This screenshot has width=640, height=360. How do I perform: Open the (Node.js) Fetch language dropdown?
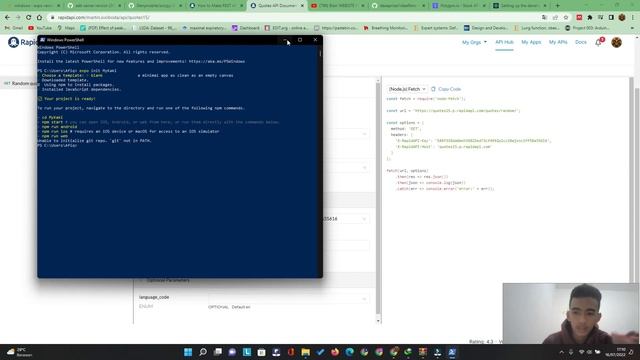[x=407, y=89]
